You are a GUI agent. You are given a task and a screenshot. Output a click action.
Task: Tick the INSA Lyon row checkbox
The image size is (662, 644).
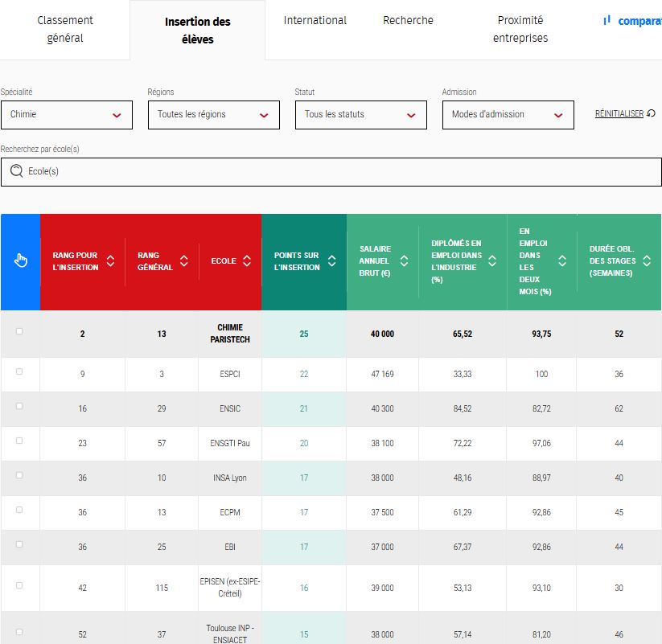20,475
